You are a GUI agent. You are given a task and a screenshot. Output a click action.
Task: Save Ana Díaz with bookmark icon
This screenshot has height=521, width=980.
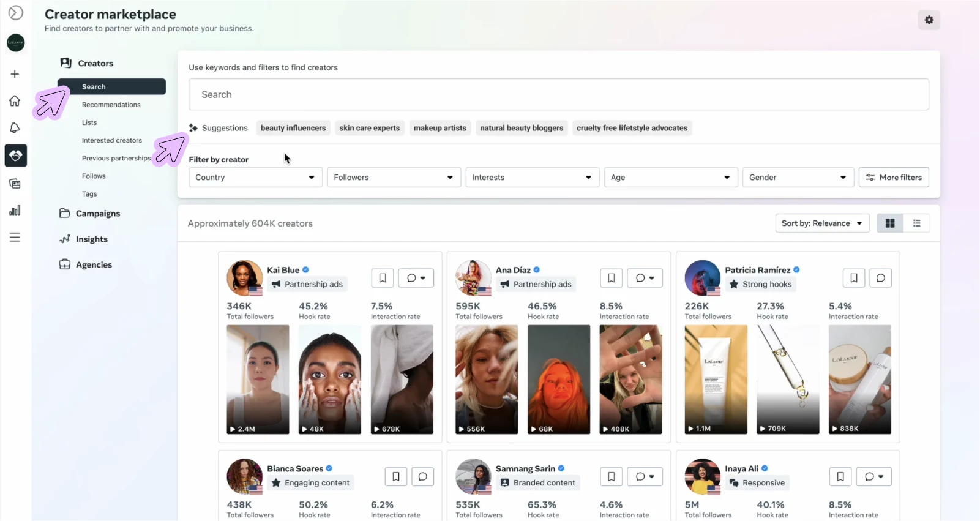[611, 278]
